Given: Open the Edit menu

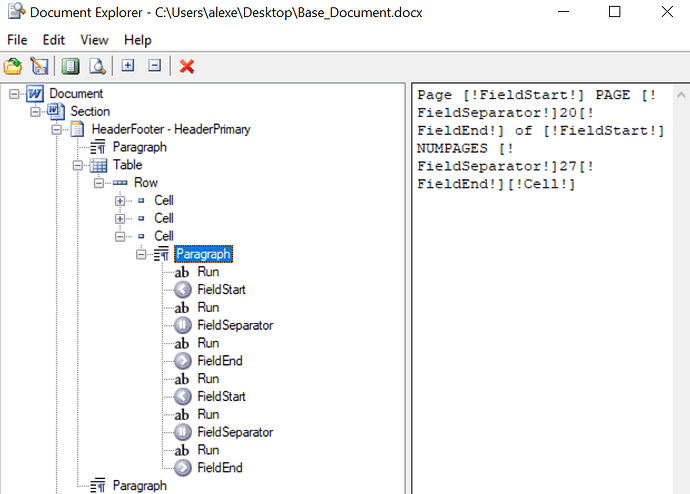Looking at the screenshot, I should [54, 40].
